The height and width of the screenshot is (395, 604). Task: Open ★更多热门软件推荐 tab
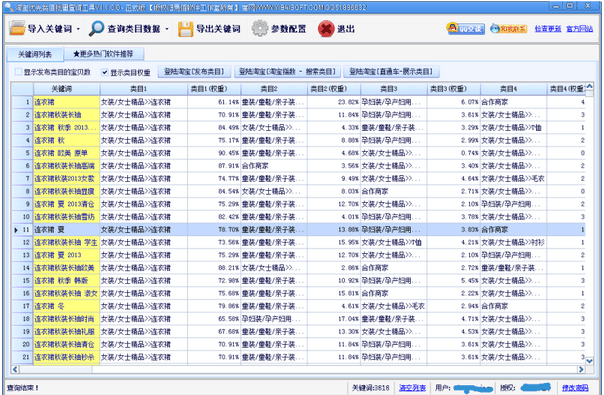pos(104,54)
